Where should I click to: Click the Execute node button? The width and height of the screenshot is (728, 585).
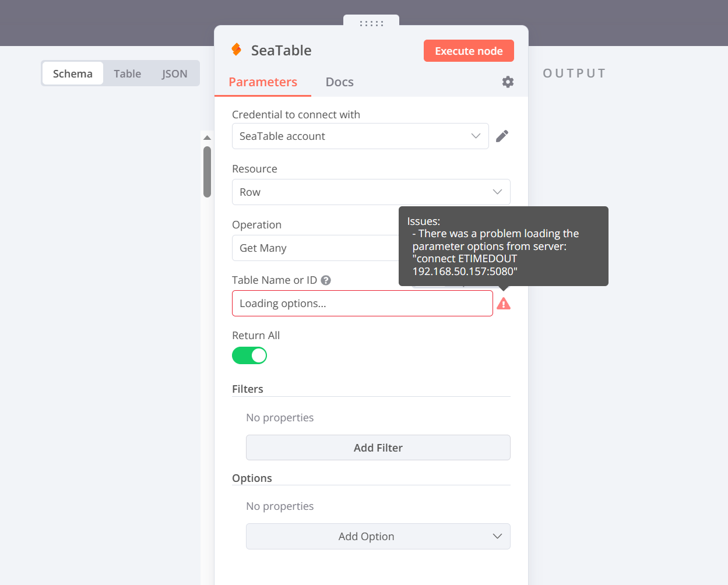point(469,51)
